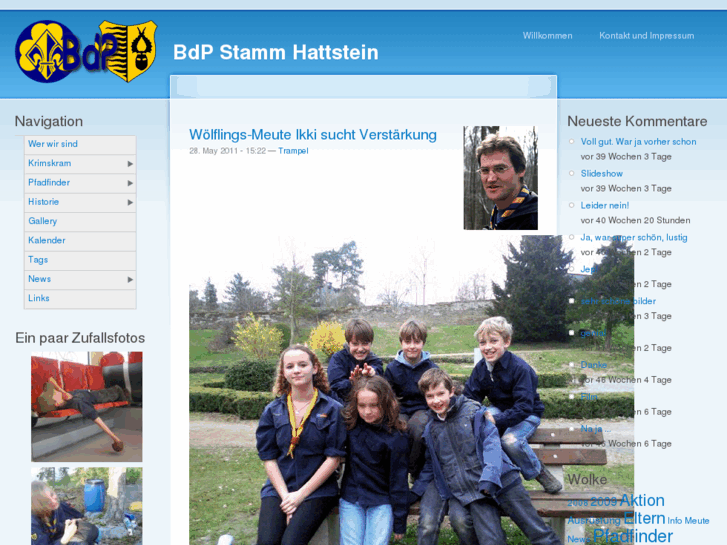Select the Info tag in Wolke
Viewport: 727px width, 545px height.
675,521
